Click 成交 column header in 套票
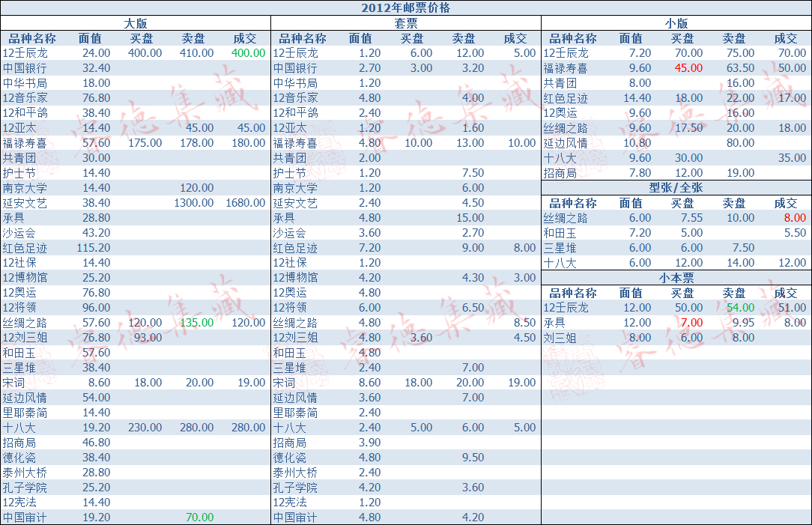This screenshot has width=812, height=525. coord(515,38)
